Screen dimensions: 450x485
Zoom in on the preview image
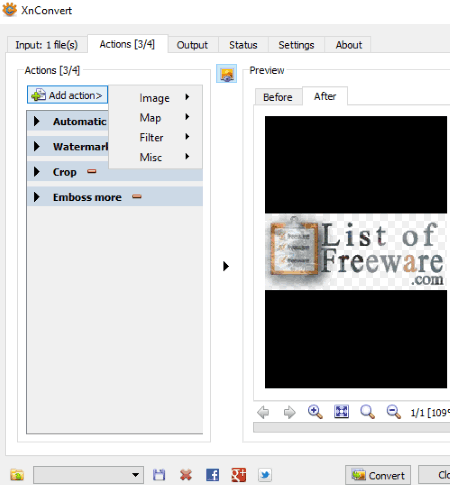pyautogui.click(x=315, y=412)
